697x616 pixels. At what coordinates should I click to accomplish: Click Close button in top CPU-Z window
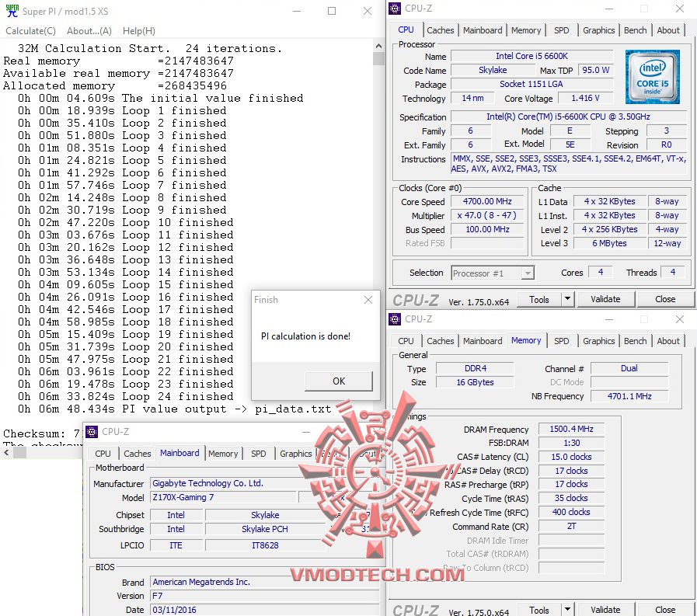pos(665,300)
